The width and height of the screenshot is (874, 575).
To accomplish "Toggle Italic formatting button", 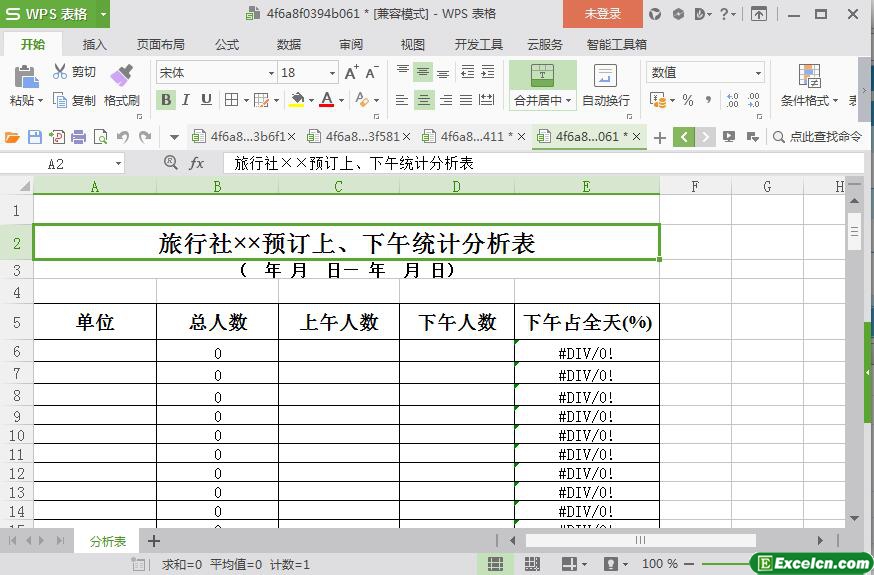I will click(x=186, y=100).
